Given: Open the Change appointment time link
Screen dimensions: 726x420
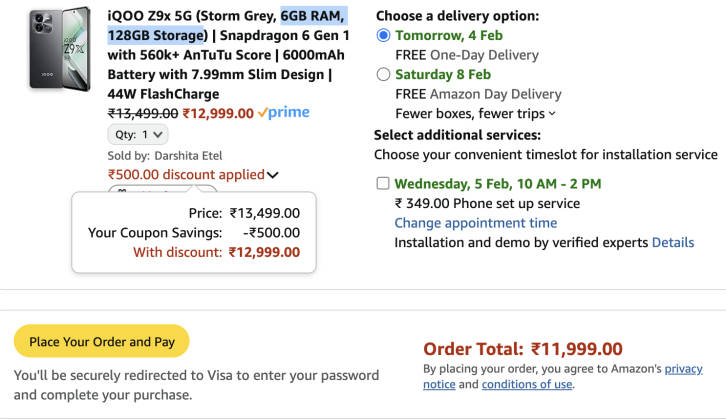Looking at the screenshot, I should [475, 223].
